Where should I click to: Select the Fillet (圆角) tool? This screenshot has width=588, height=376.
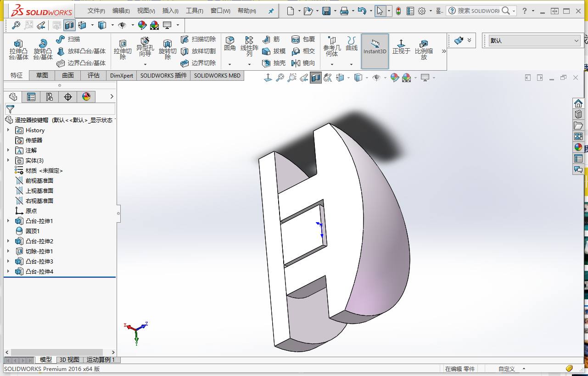click(230, 44)
